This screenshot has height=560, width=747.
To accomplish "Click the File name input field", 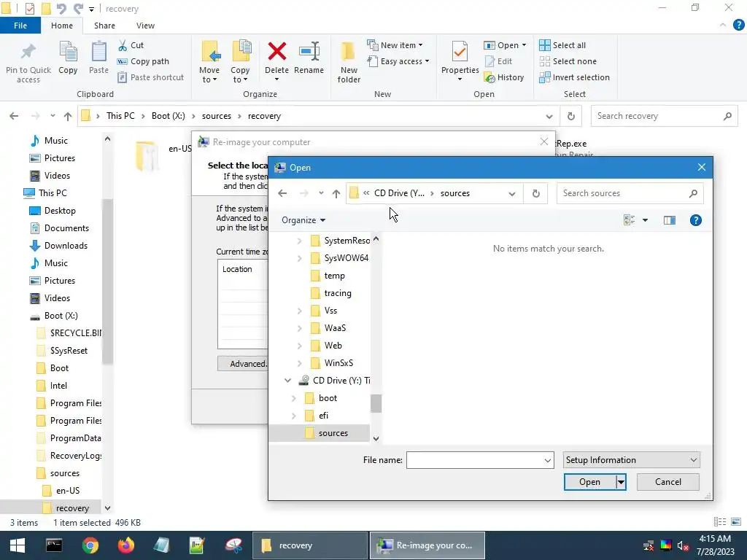I will tap(474, 461).
